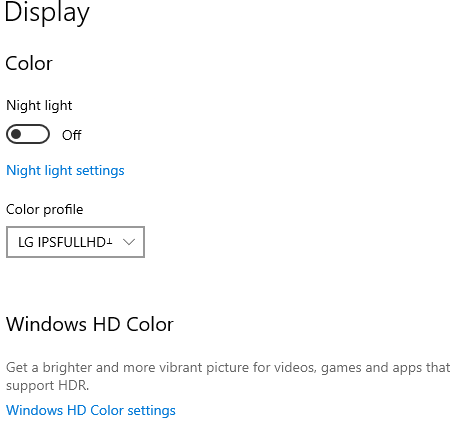The image size is (462, 439).
Task: Open Night light settings link
Action: pos(65,171)
